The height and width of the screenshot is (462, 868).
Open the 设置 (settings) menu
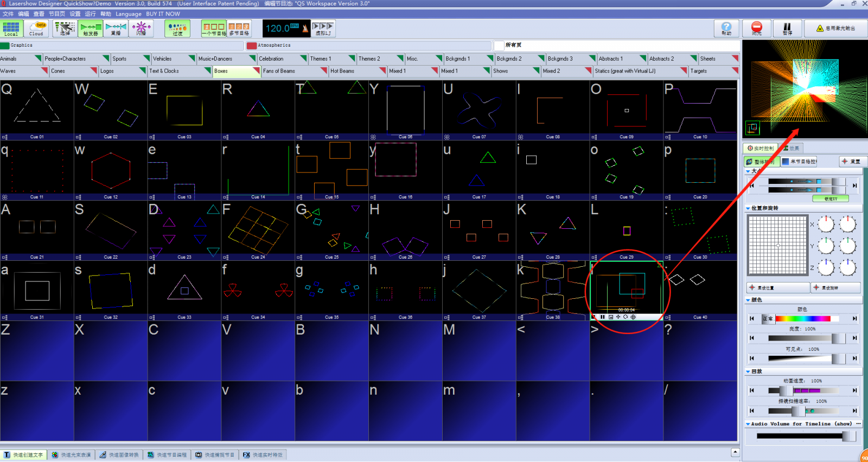(x=75, y=14)
